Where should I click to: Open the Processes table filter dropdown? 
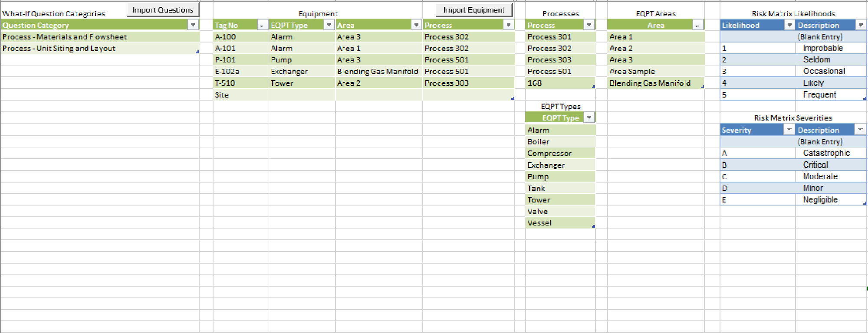tap(589, 25)
